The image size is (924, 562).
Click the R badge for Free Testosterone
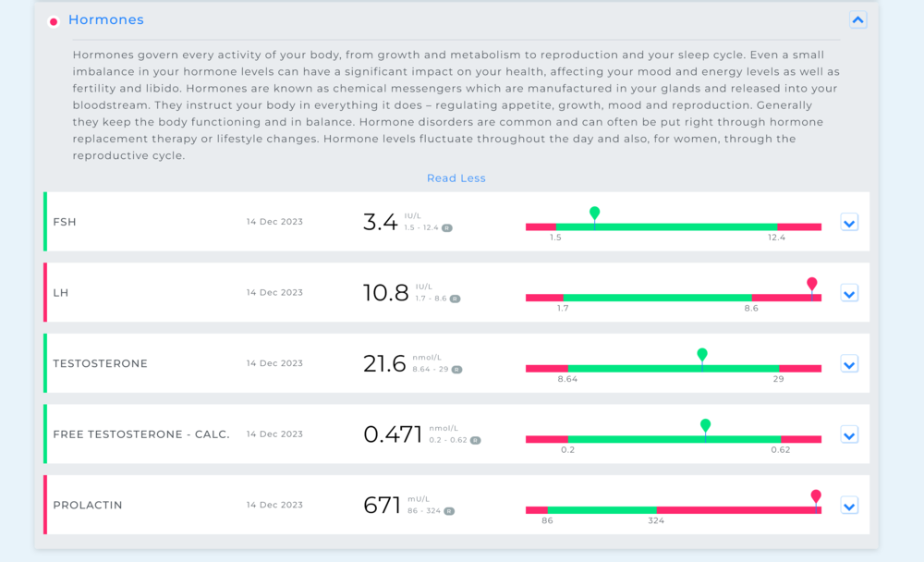475,440
